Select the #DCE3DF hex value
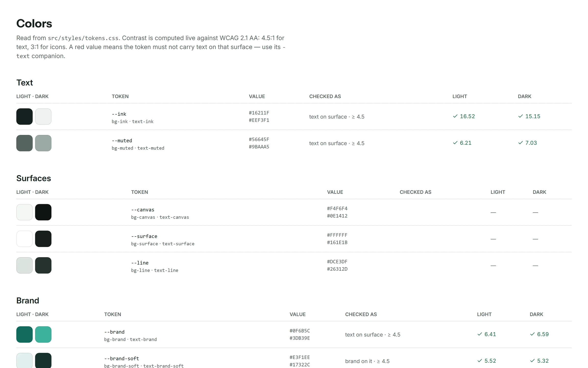 tap(337, 262)
